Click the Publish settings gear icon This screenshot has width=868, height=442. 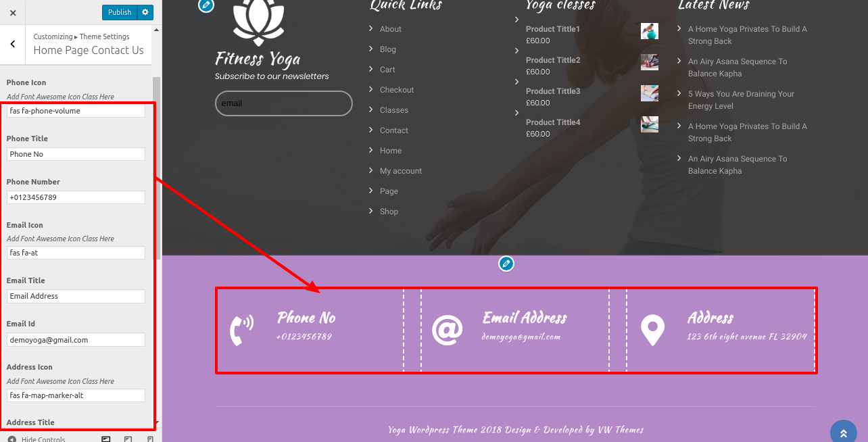pos(145,12)
